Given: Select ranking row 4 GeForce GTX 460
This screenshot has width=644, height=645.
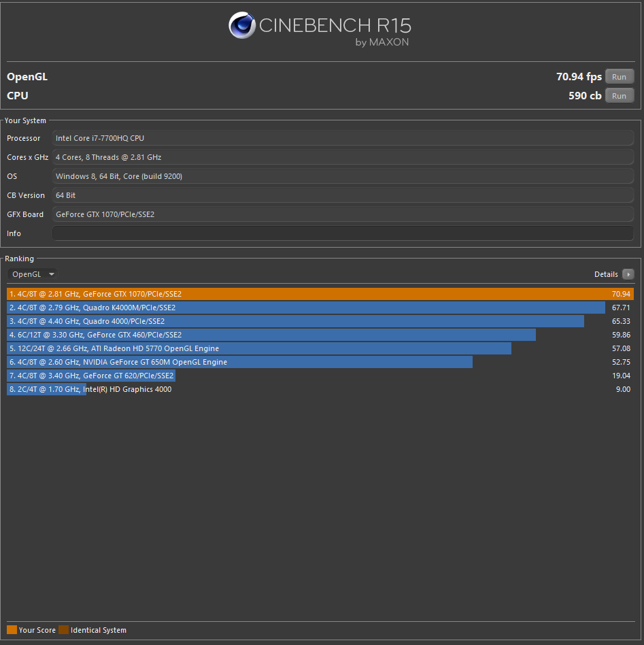Looking at the screenshot, I should [320, 335].
